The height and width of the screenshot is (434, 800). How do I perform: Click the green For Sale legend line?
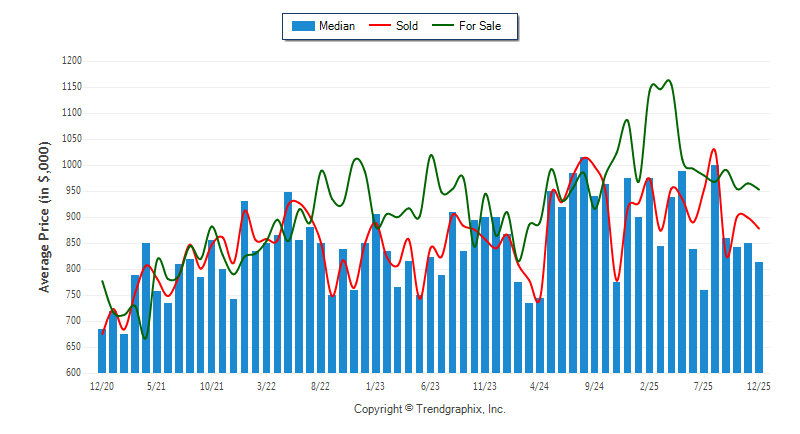(443, 26)
